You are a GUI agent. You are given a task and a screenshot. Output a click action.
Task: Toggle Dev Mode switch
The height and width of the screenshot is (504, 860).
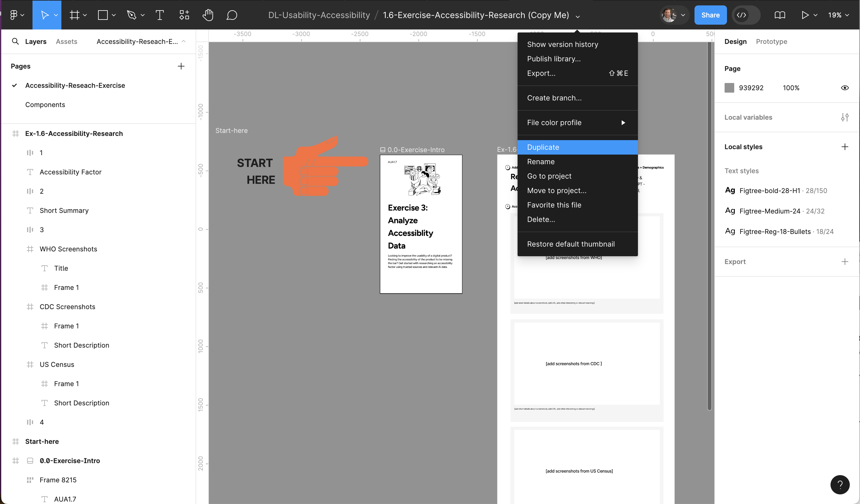(746, 15)
